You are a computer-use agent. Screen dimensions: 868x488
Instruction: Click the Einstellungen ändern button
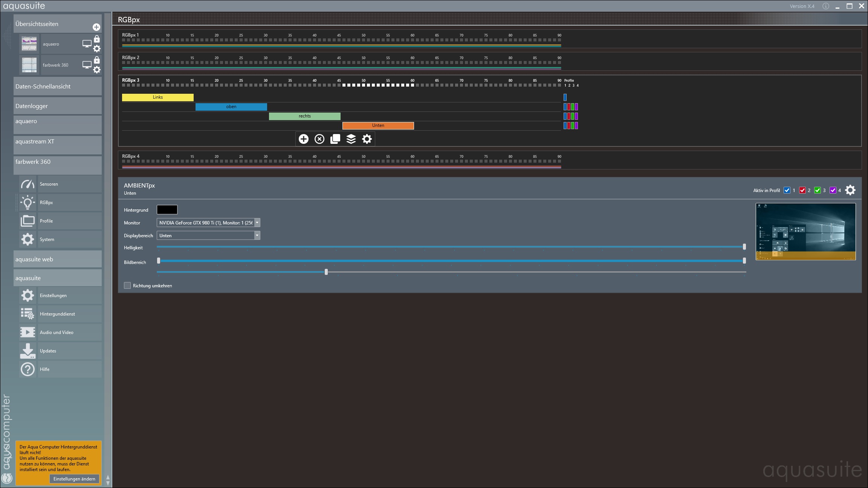click(74, 479)
